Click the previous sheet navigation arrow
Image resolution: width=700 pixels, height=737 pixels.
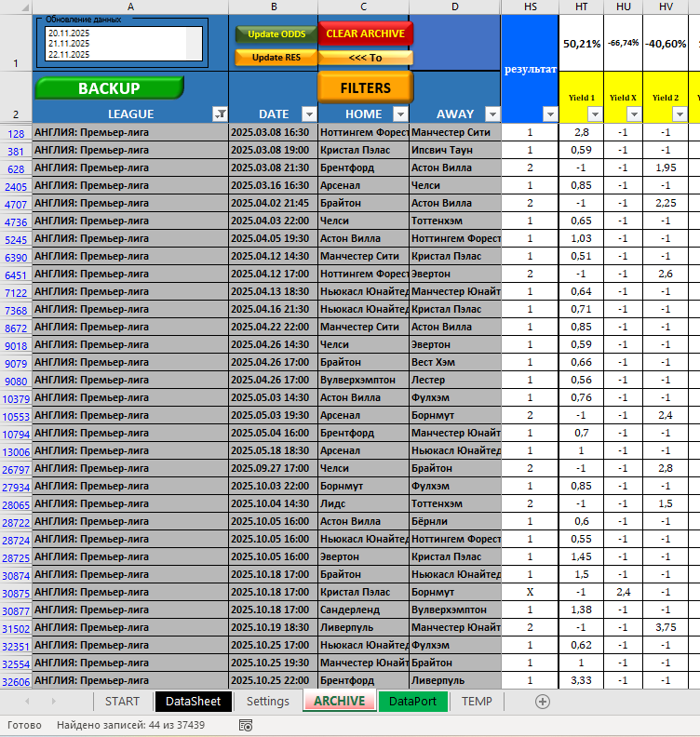coord(27,702)
